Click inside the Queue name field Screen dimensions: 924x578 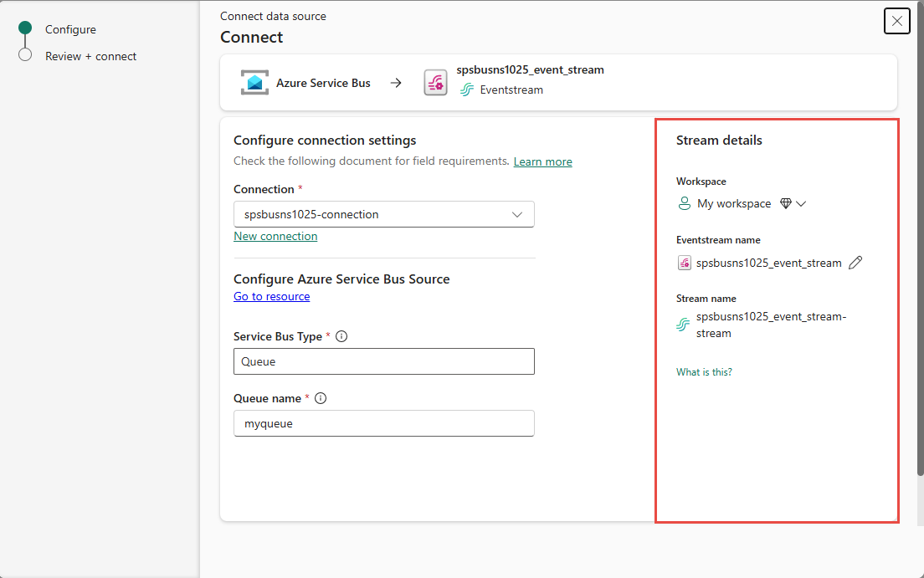[383, 423]
